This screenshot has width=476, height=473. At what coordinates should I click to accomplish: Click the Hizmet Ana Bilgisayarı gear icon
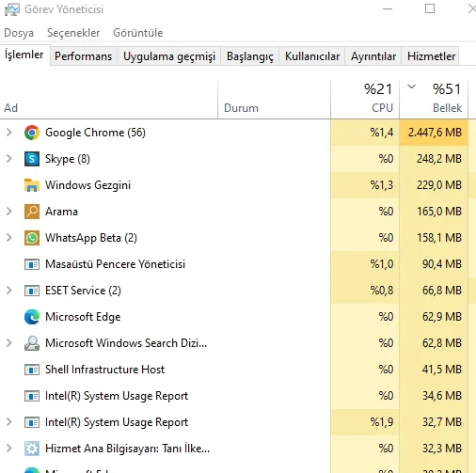click(x=32, y=449)
